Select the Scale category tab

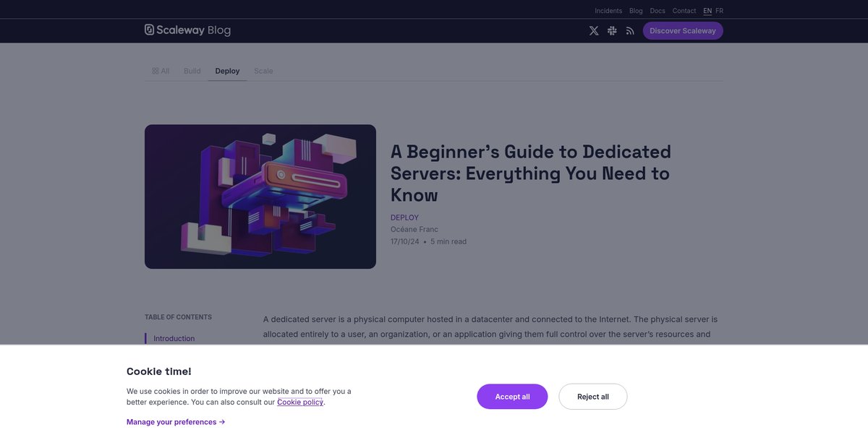coord(263,71)
